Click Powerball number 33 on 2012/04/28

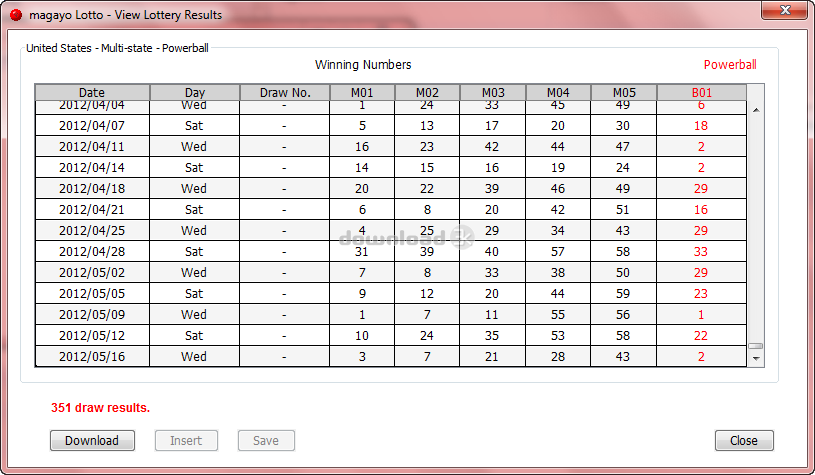point(701,251)
